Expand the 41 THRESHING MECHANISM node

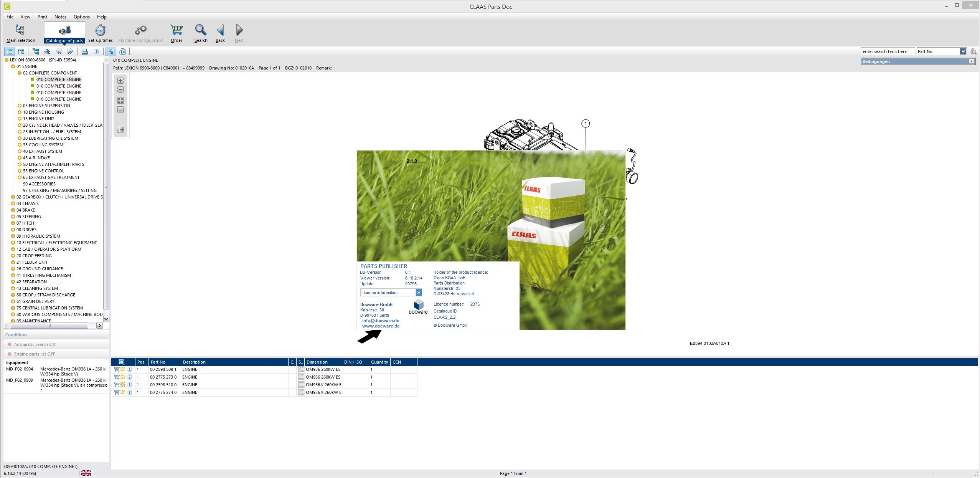[13, 275]
